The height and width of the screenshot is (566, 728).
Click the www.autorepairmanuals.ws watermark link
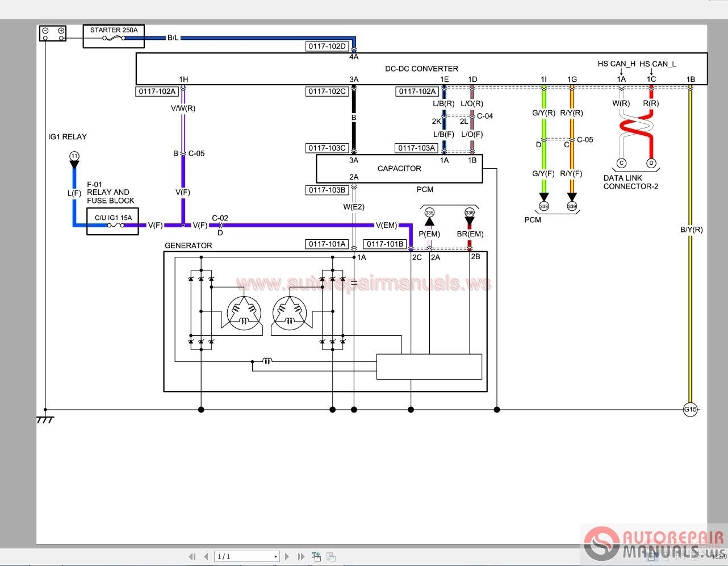click(x=364, y=281)
